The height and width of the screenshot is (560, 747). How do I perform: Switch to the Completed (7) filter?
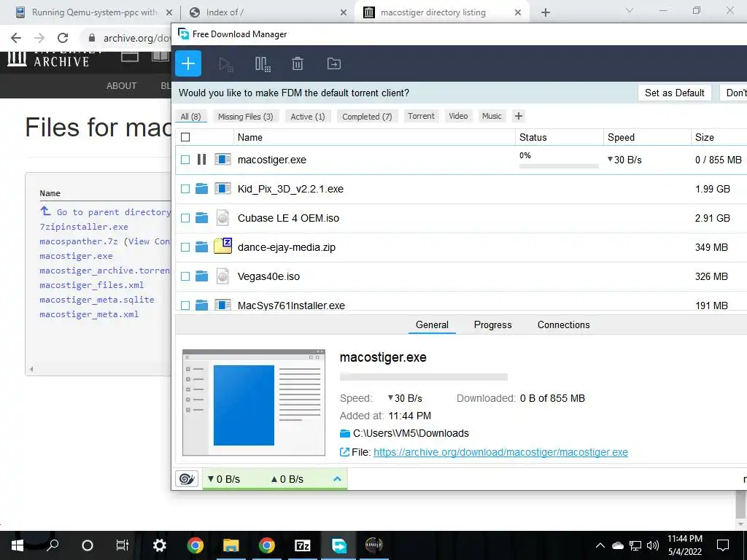367,116
